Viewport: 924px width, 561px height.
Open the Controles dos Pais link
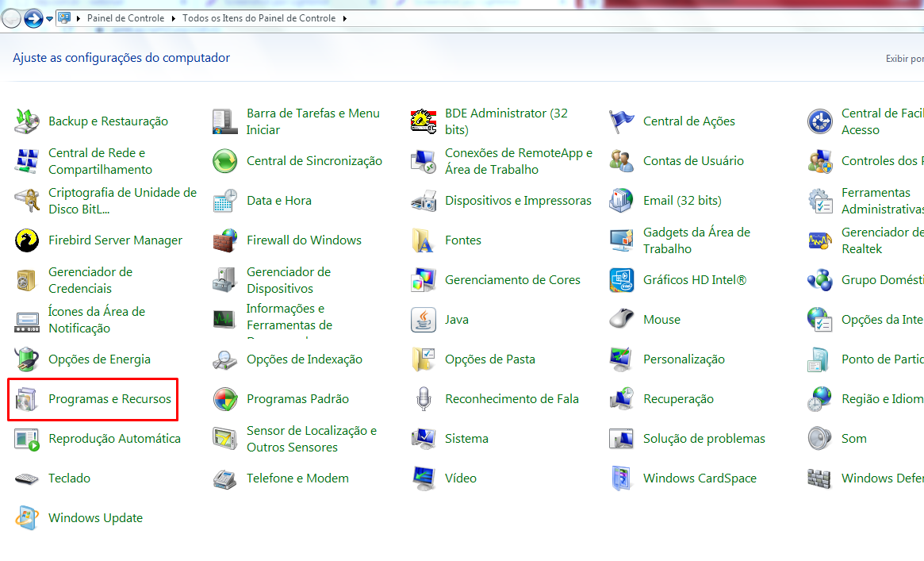(x=882, y=161)
